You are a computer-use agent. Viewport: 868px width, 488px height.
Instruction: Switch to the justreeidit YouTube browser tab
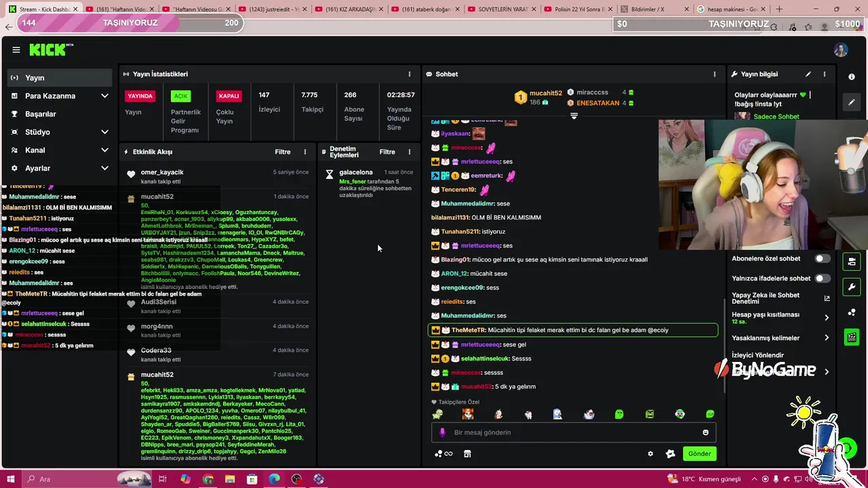275,9
